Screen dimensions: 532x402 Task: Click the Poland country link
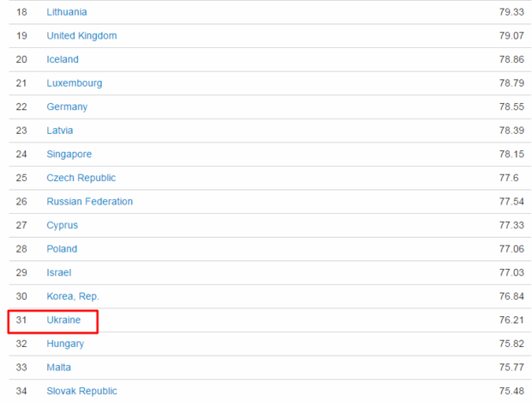(62, 249)
